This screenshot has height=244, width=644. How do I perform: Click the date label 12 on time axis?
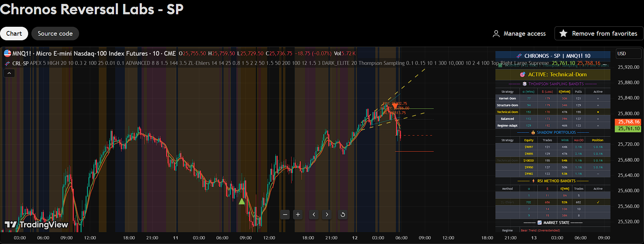(355, 238)
